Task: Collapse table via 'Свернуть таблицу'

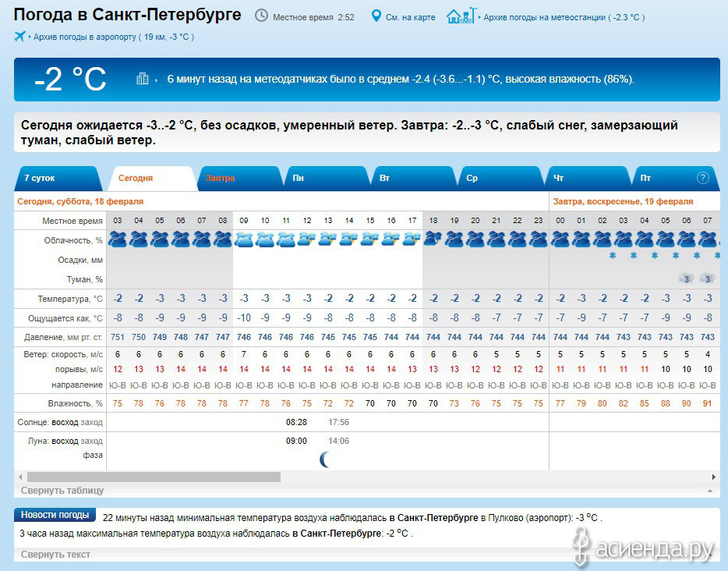Action: [x=62, y=491]
